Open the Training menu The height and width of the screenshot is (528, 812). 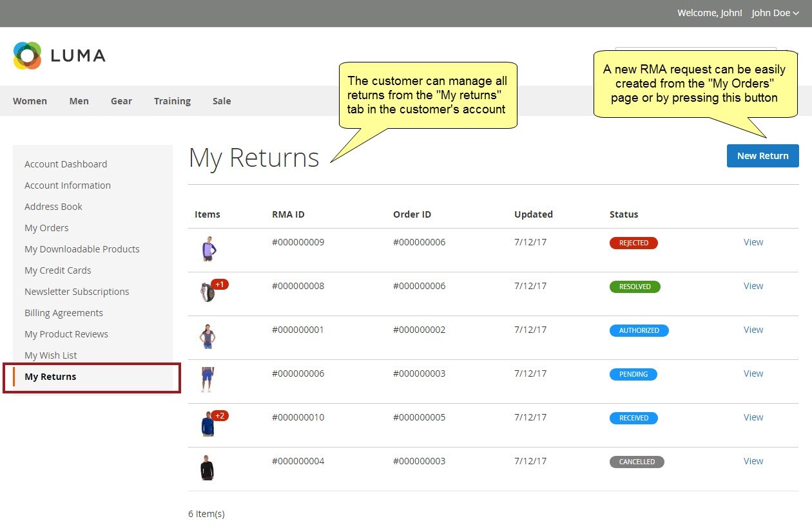[172, 101]
